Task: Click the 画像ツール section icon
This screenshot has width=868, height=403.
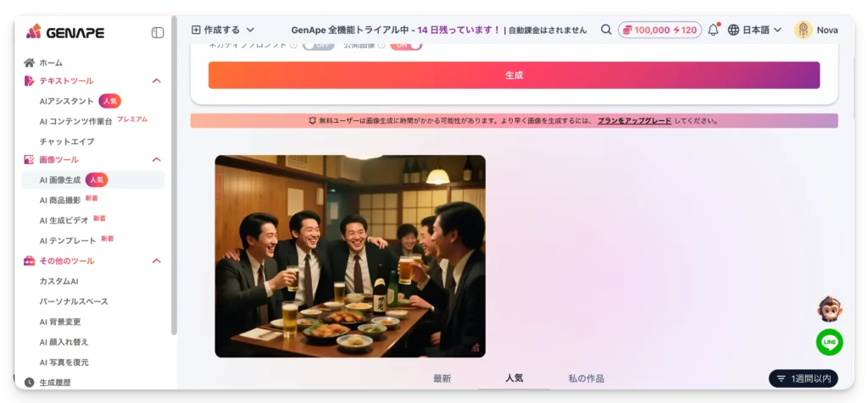Action: 30,160
